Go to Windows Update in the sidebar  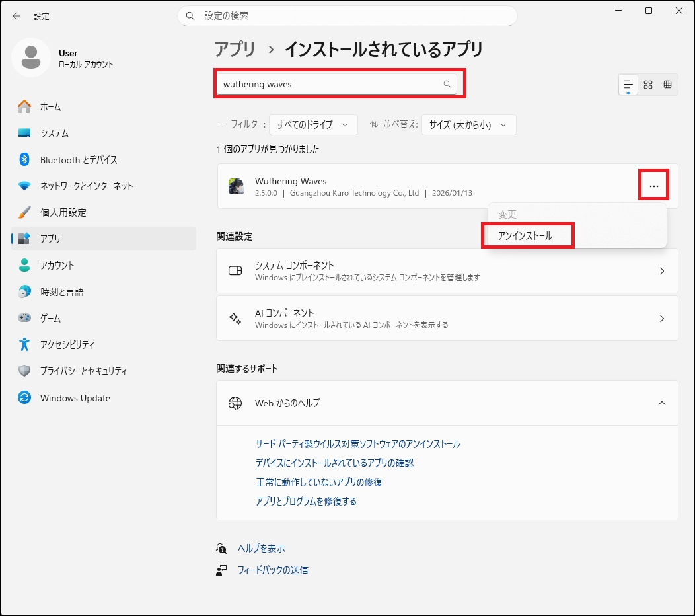[75, 398]
